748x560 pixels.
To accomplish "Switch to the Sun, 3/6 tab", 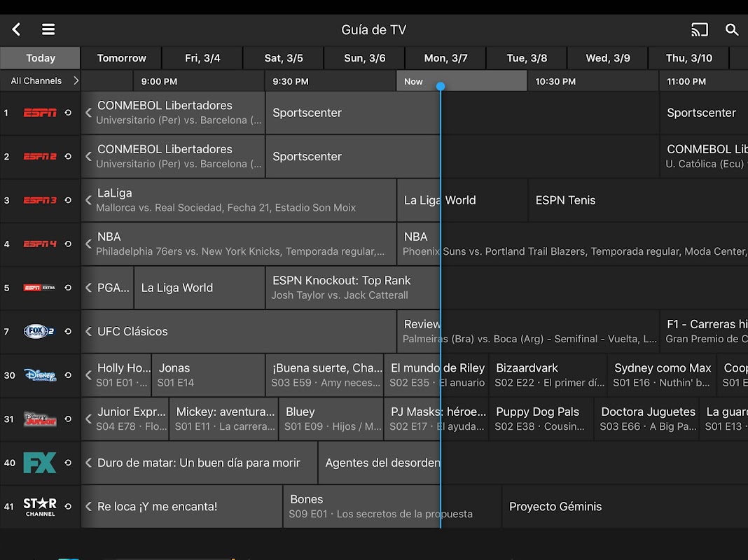I will pos(364,58).
